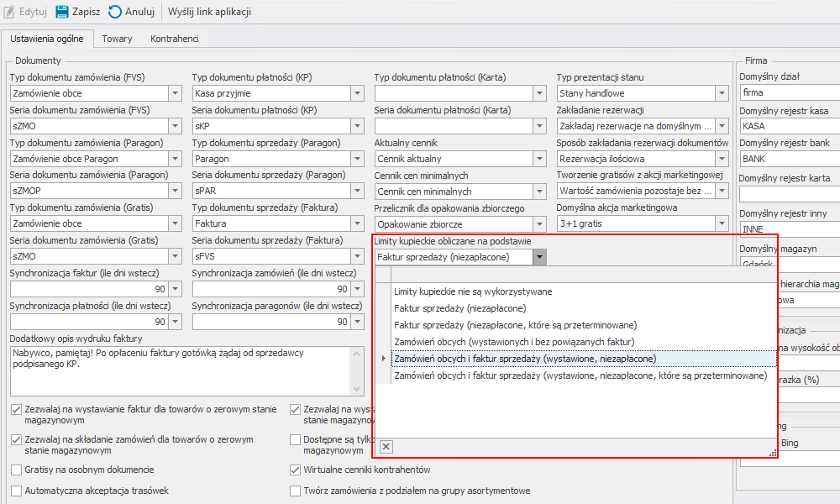Click Wyślij link aplikacji button
The image size is (840, 504).
pyautogui.click(x=209, y=12)
